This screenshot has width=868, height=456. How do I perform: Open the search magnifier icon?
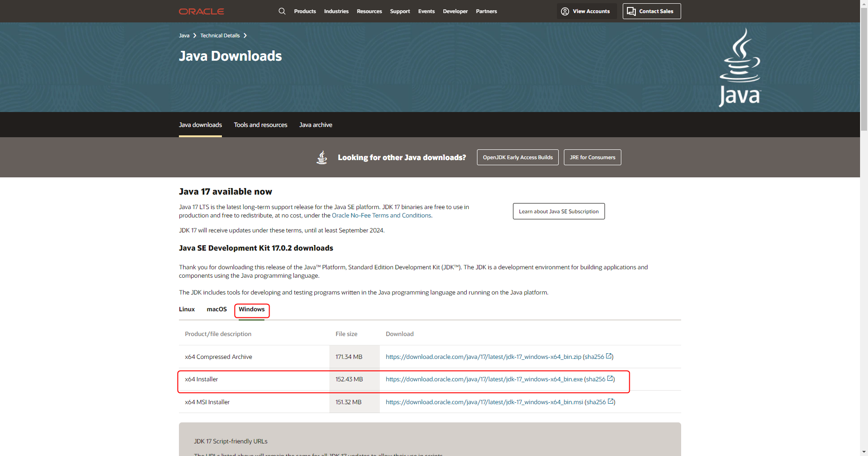tap(282, 11)
